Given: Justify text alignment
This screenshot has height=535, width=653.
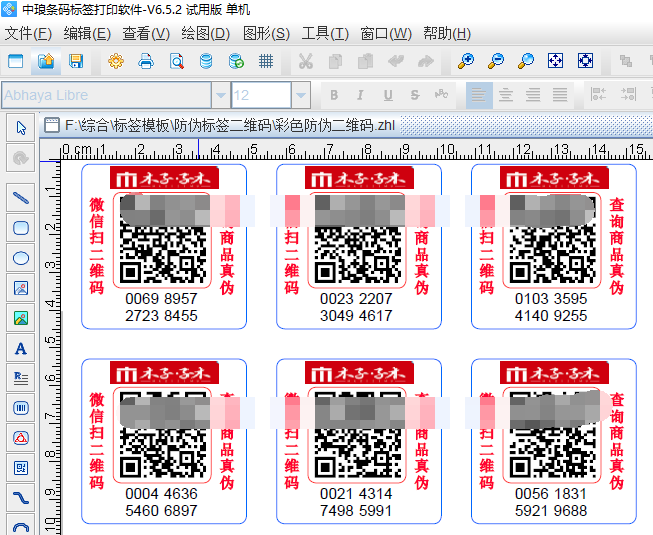Looking at the screenshot, I should tap(560, 95).
